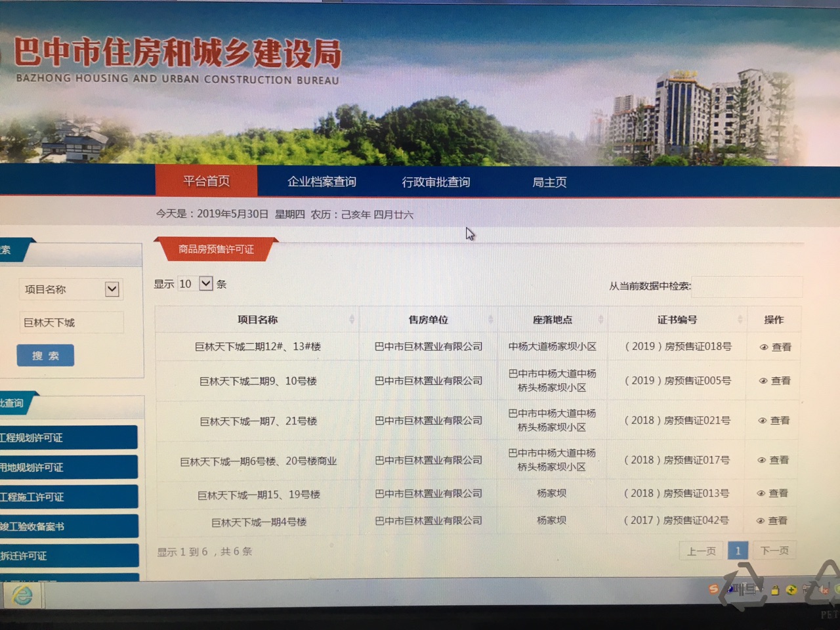Click certificate number (2018)房预售证017号
Image resolution: width=840 pixels, height=630 pixels.
(676, 460)
